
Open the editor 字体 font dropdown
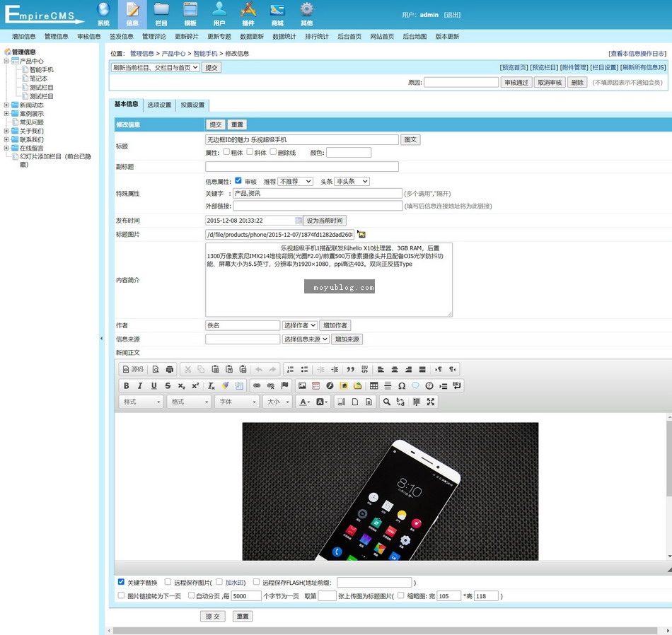[x=237, y=402]
